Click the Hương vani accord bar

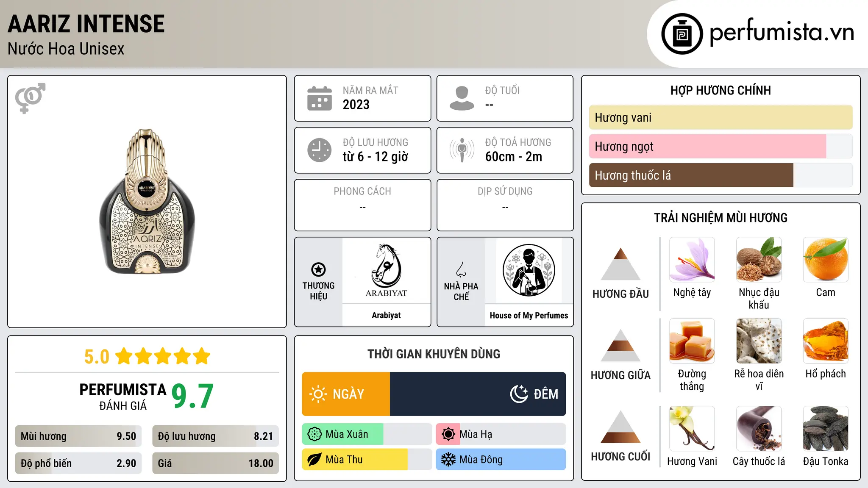coord(721,117)
